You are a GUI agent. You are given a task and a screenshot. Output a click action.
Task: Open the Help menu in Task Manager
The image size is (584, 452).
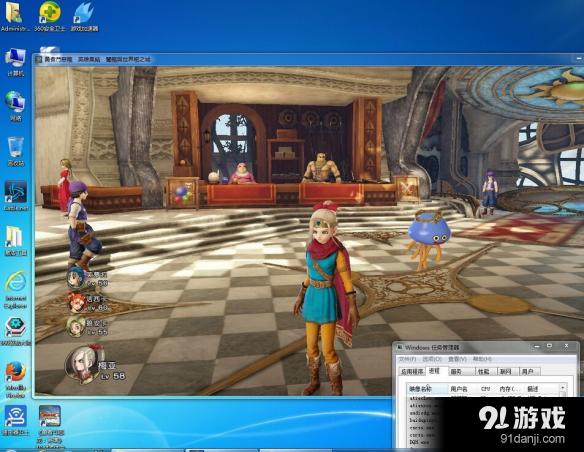point(482,359)
